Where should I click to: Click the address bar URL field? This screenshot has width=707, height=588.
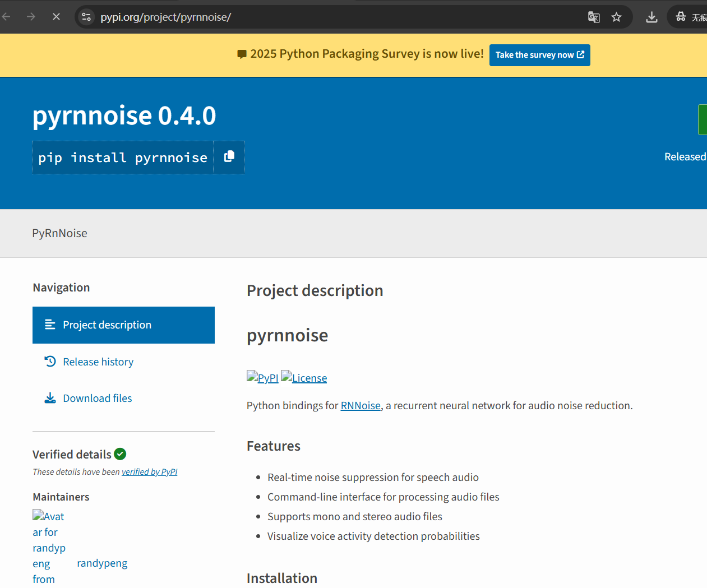point(336,17)
